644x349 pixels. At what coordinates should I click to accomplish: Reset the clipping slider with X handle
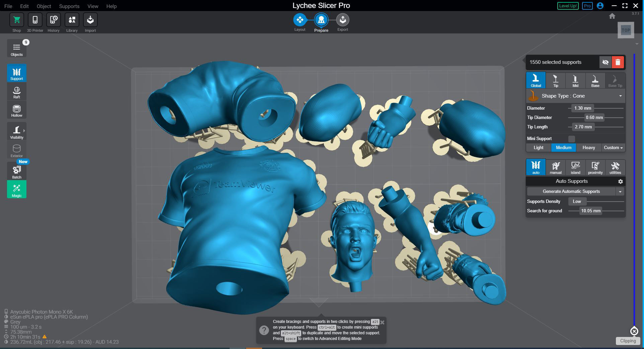pyautogui.click(x=634, y=331)
